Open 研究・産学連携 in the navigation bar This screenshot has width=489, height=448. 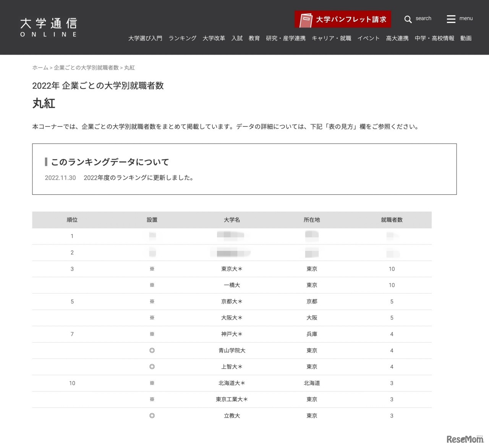coord(285,38)
